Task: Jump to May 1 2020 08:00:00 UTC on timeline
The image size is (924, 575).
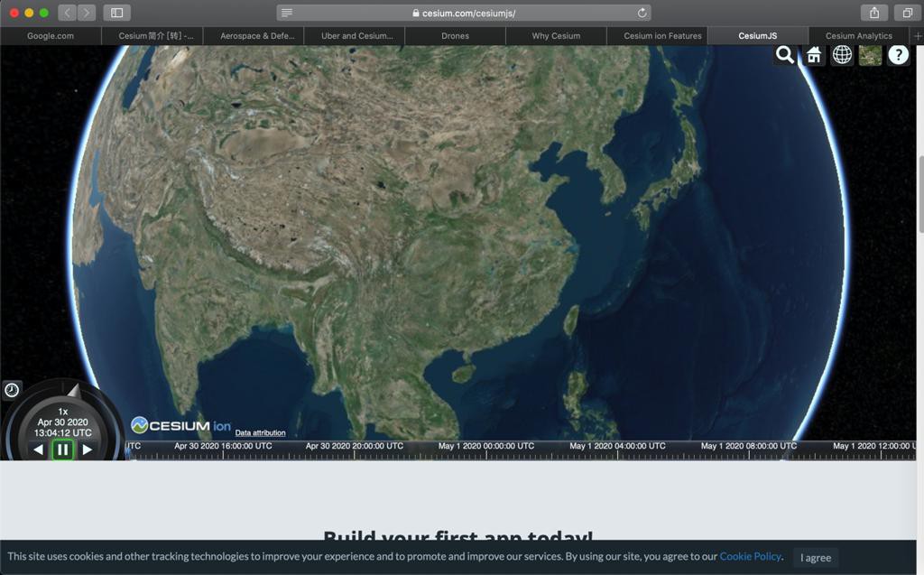Action: (x=748, y=446)
